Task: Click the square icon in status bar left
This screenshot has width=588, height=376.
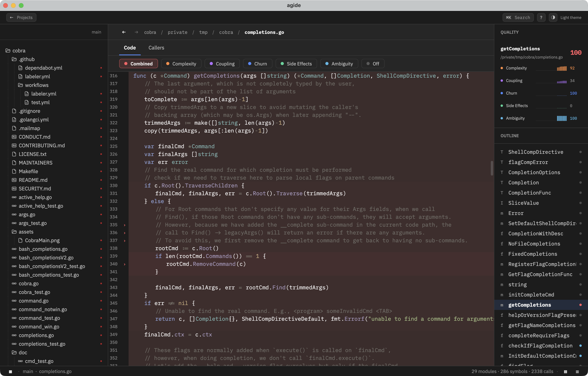Action: click(x=10, y=372)
